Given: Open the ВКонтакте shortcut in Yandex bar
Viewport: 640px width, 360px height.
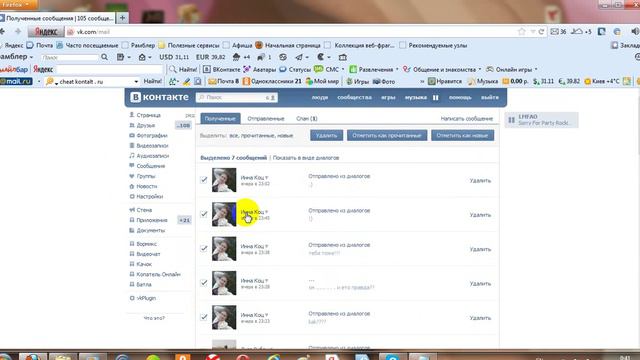Looking at the screenshot, I should click(x=222, y=69).
